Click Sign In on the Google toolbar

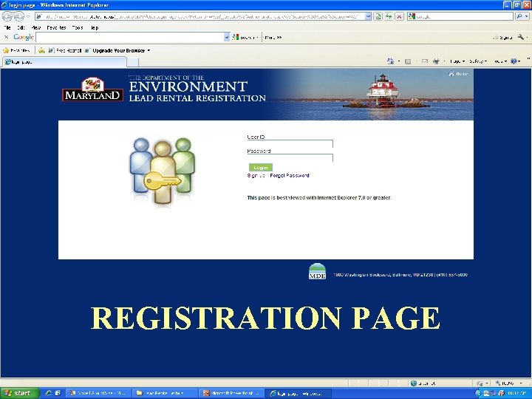(x=503, y=38)
